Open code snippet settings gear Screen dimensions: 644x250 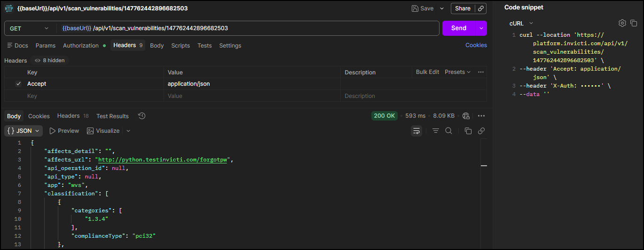[622, 23]
